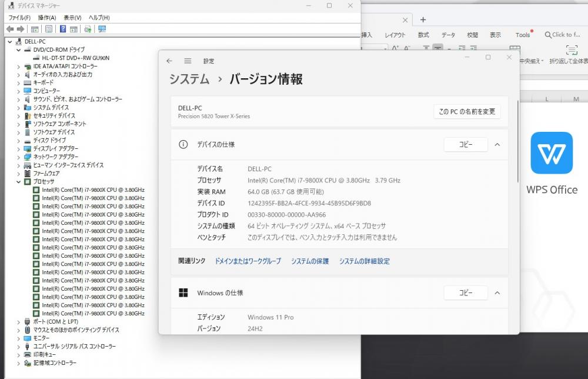Select the キーボード device category
This screenshot has width=588, height=379.
(x=44, y=82)
